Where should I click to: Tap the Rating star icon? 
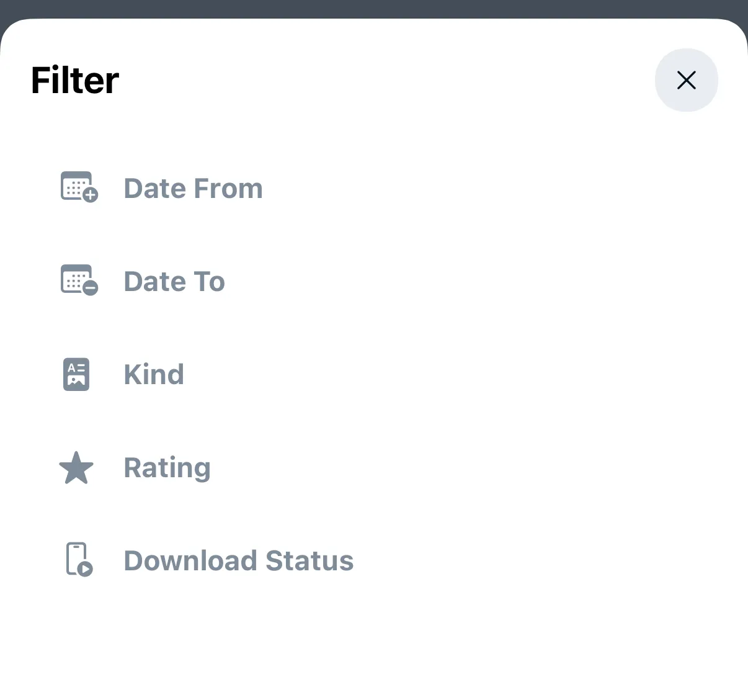[x=76, y=468]
